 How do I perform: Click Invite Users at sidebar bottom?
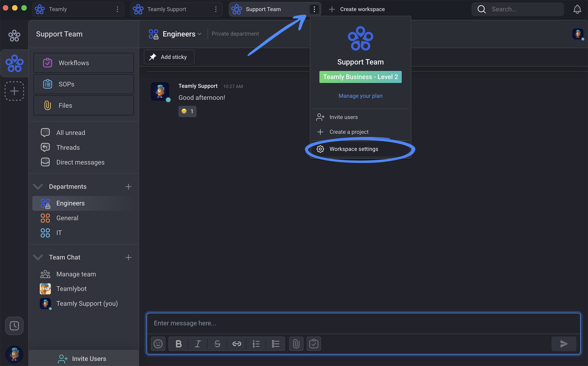[83, 359]
